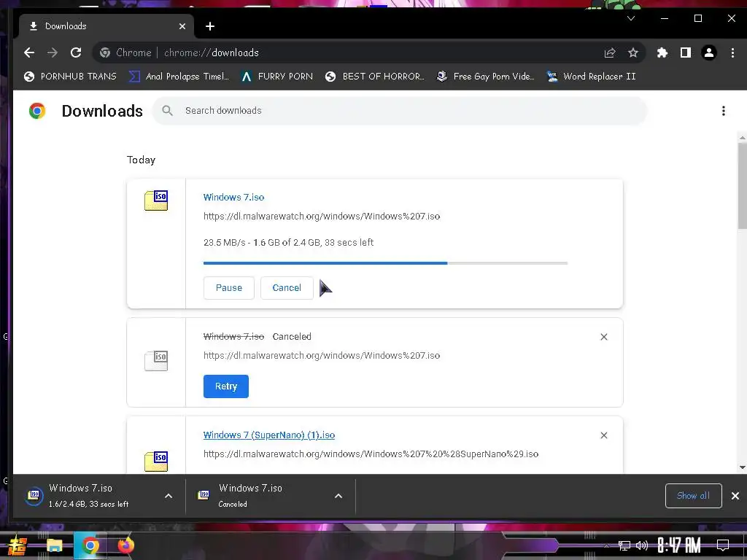Image resolution: width=747 pixels, height=560 pixels.
Task: Launch Firefox from the taskbar
Action: (x=125, y=545)
